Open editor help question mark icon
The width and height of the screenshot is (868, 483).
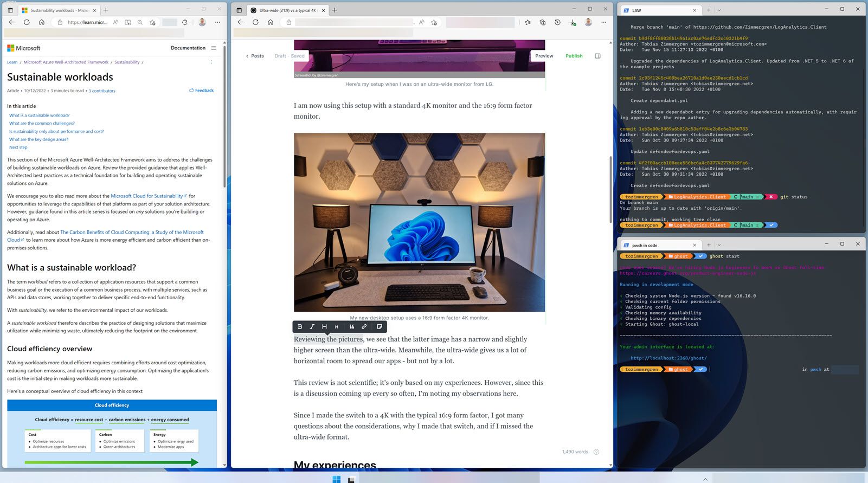pos(596,452)
